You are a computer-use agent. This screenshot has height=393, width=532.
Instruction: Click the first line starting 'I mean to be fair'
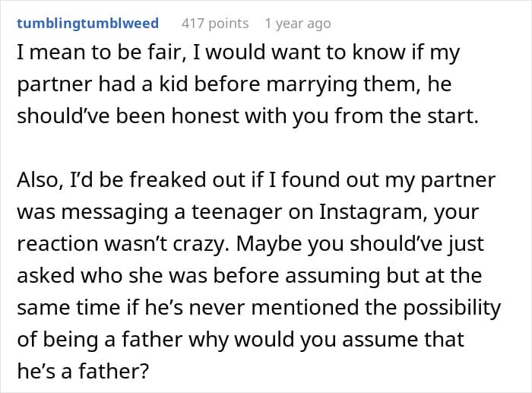[x=238, y=52]
